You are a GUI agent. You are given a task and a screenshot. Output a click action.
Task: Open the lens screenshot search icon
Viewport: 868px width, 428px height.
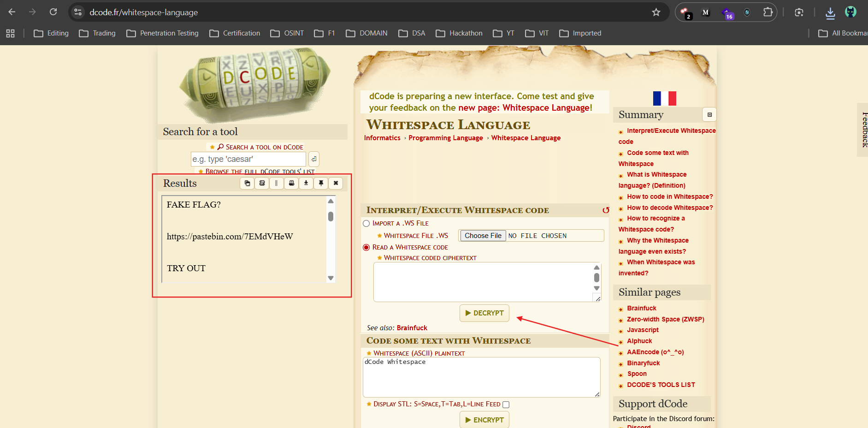pyautogui.click(x=799, y=12)
